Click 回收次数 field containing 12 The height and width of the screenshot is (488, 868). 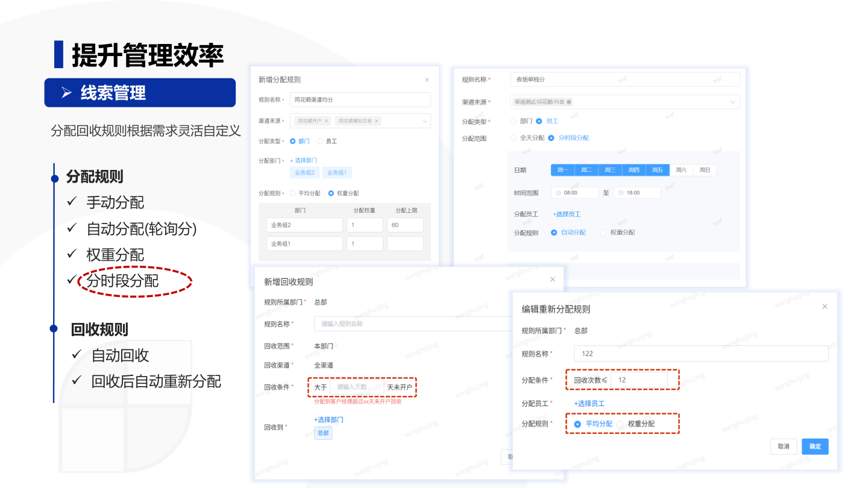pyautogui.click(x=639, y=380)
